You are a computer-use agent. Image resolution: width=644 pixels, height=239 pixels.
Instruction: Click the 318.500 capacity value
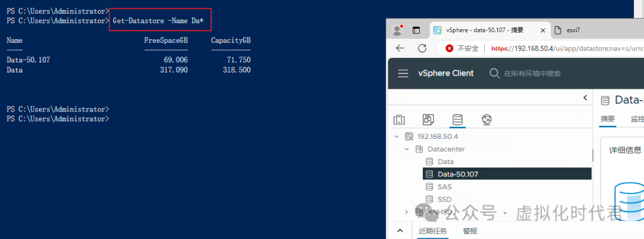click(237, 70)
